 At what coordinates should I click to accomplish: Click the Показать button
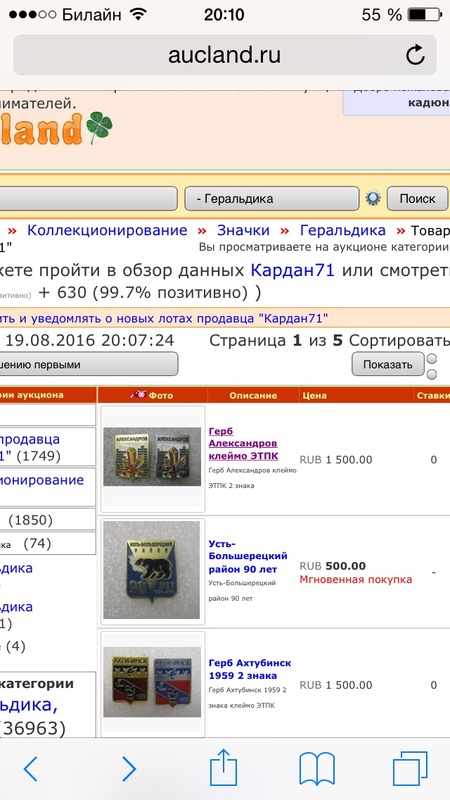click(x=388, y=364)
